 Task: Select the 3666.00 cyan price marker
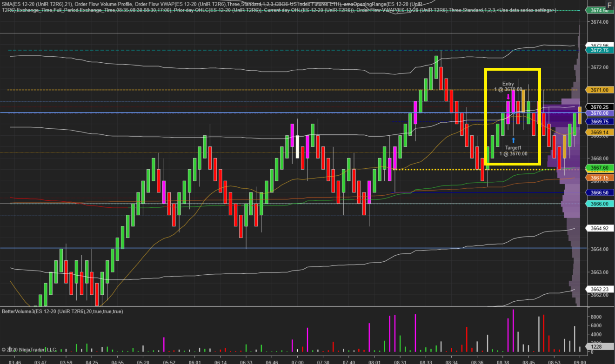(599, 204)
